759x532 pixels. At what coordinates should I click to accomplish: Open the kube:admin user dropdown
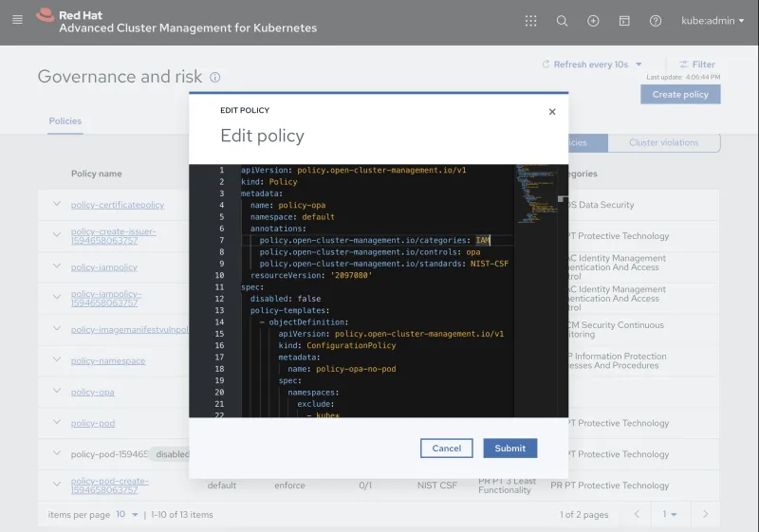tap(713, 21)
